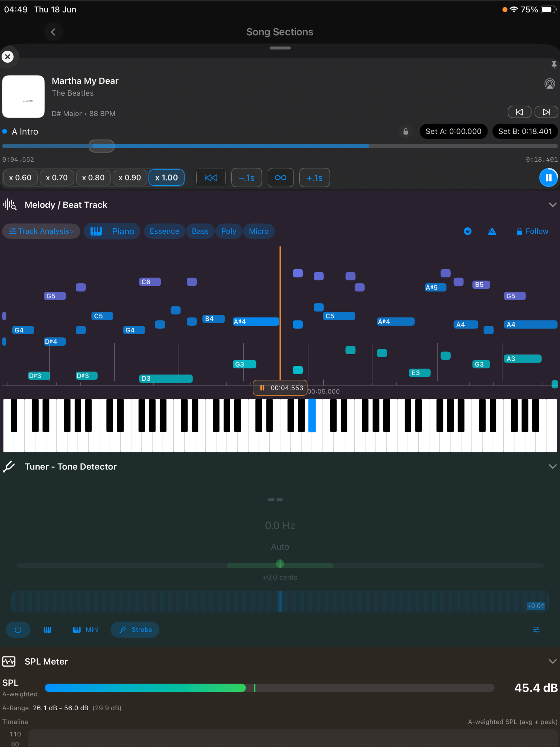
Task: Click the SPL level meter bar
Action: click(270, 688)
